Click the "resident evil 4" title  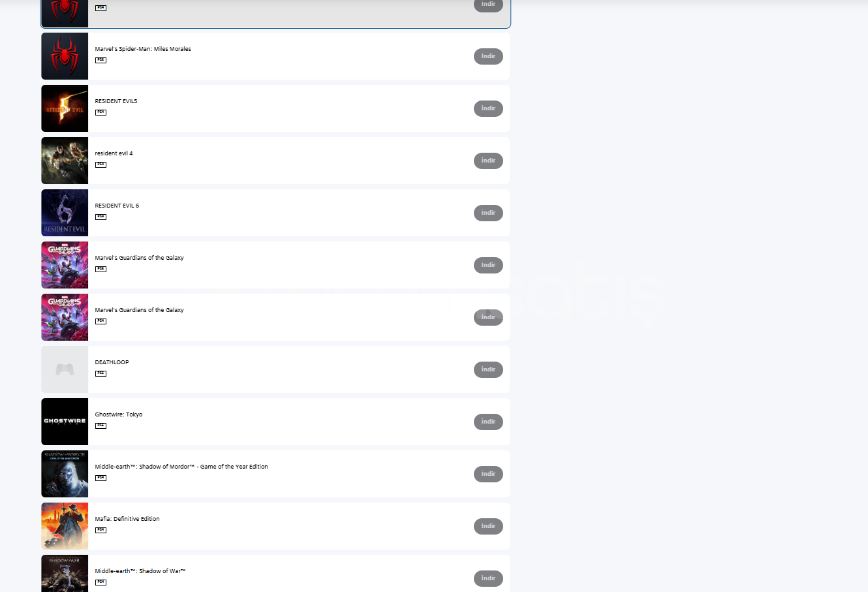pyautogui.click(x=114, y=153)
